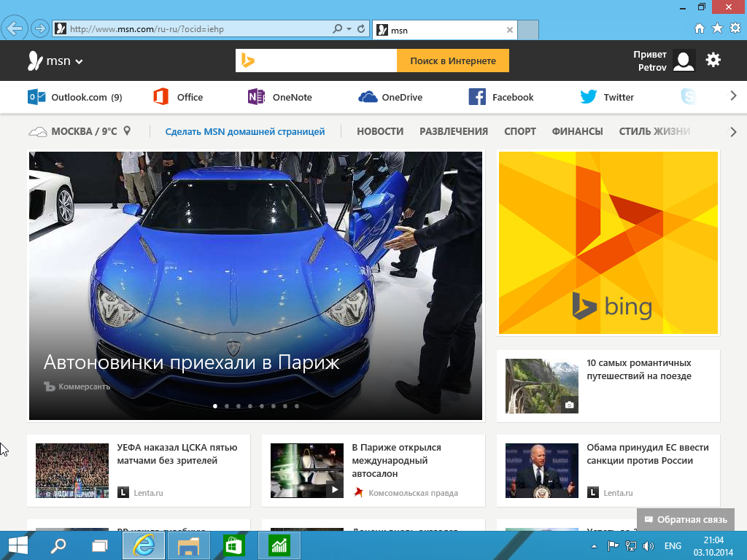747x560 pixels.
Task: Click the Поиск в Интернете search button
Action: [452, 61]
